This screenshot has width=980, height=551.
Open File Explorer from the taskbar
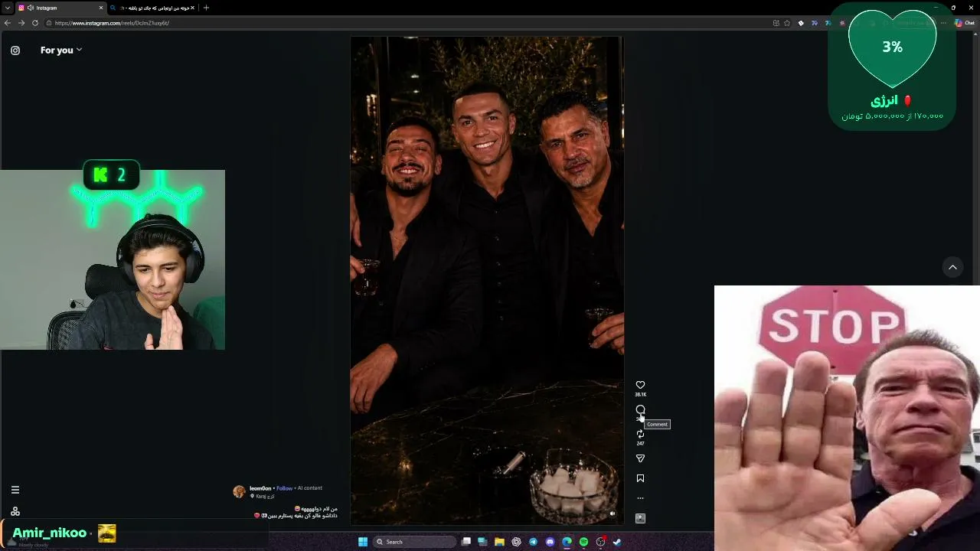[x=499, y=542]
